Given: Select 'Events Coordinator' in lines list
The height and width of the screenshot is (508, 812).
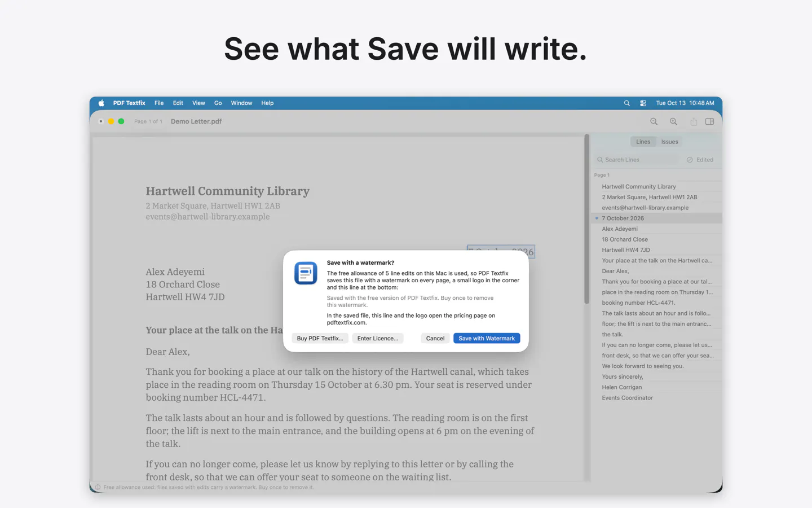Looking at the screenshot, I should coord(657,397).
